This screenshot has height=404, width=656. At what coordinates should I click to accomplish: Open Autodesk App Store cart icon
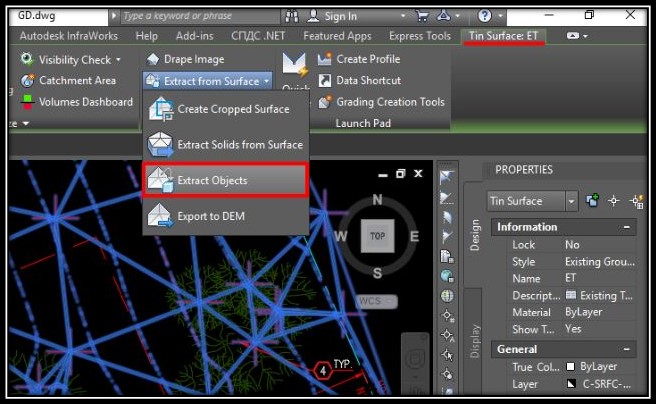[423, 16]
